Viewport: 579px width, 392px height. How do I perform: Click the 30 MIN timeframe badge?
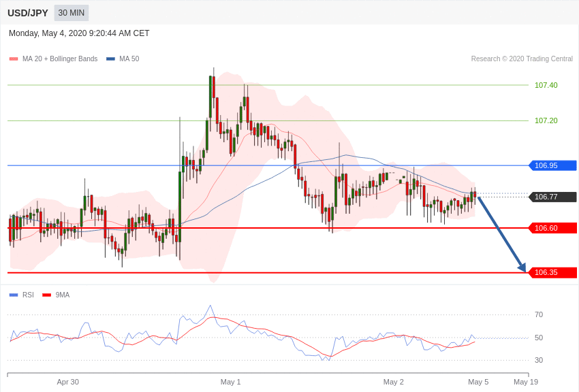72,13
